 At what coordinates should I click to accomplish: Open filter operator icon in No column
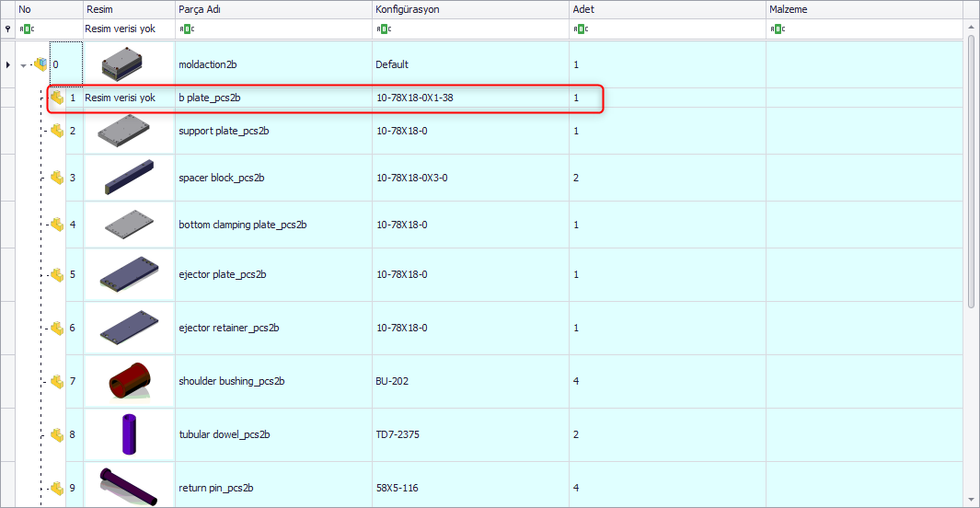click(27, 29)
